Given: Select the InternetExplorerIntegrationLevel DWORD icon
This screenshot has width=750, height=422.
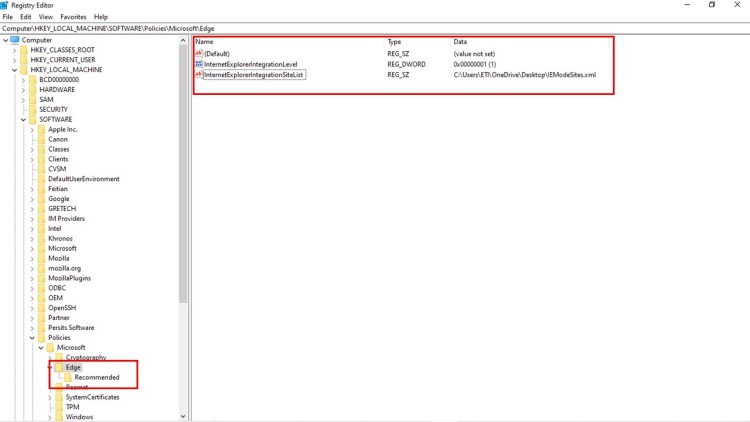Looking at the screenshot, I should [199, 64].
